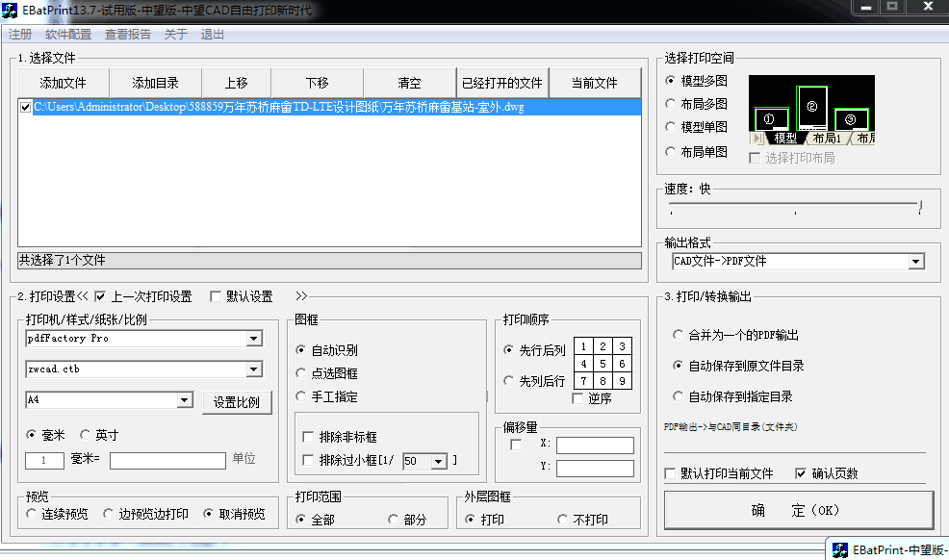This screenshot has width=949, height=560.
Task: Open the zwcad.ctb plot style dropdown
Action: (254, 369)
